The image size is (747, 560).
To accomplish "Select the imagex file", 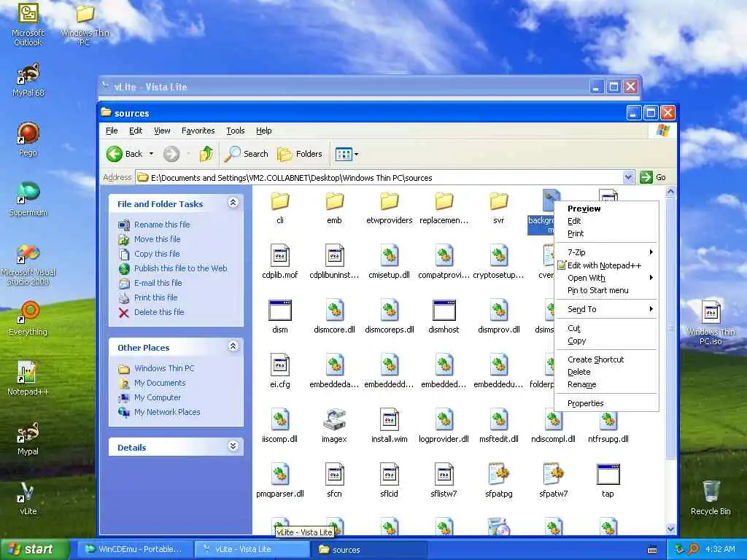I will [x=334, y=426].
